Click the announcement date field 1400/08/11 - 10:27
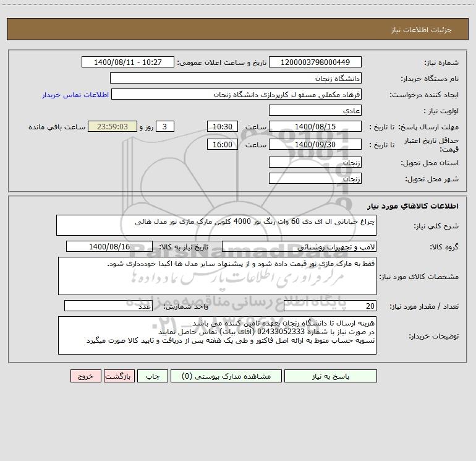Screen dimensions: 476x461 coord(128,62)
